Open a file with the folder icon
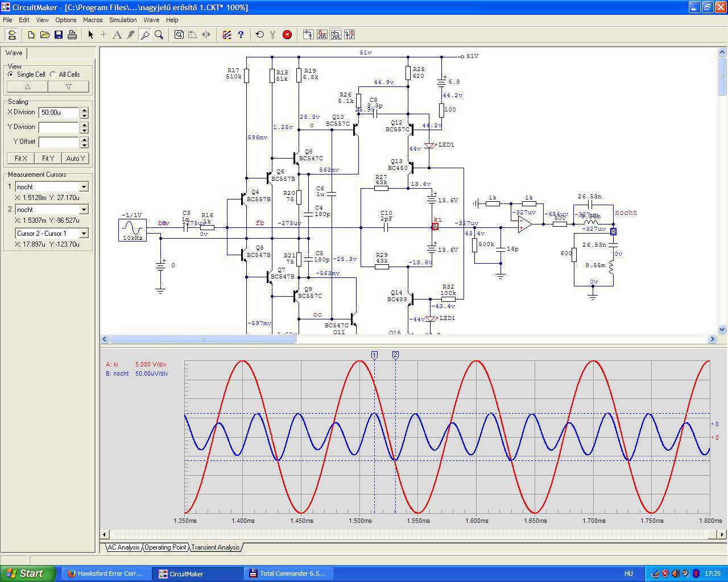The width and height of the screenshot is (728, 582). (45, 35)
